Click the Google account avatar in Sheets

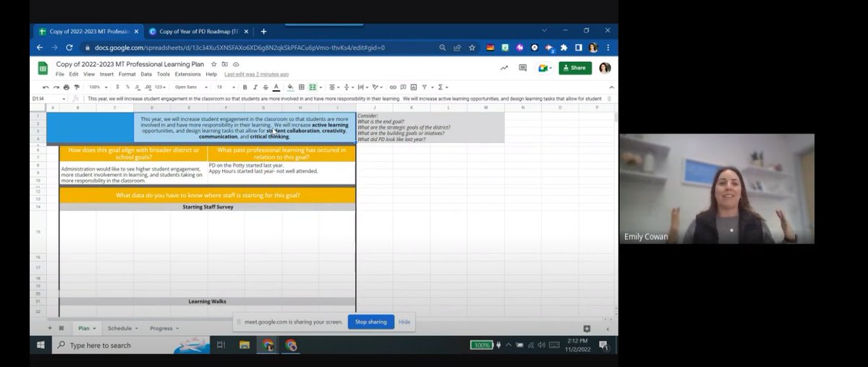pos(605,68)
